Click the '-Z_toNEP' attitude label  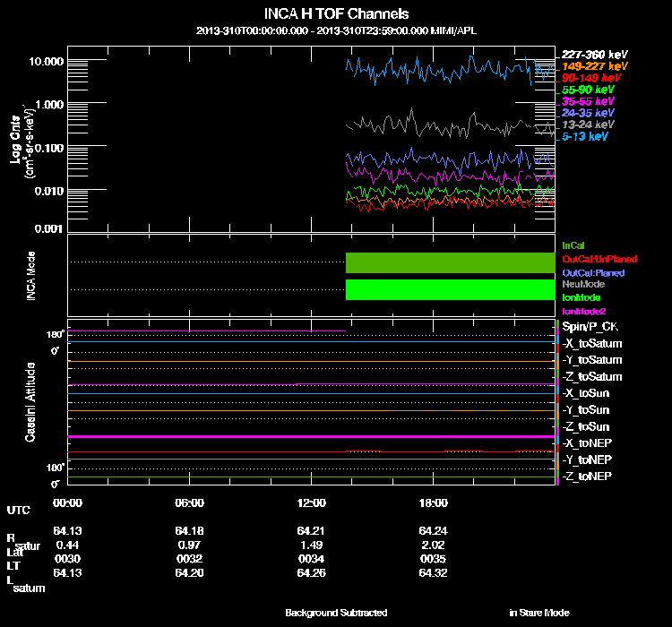coord(587,477)
